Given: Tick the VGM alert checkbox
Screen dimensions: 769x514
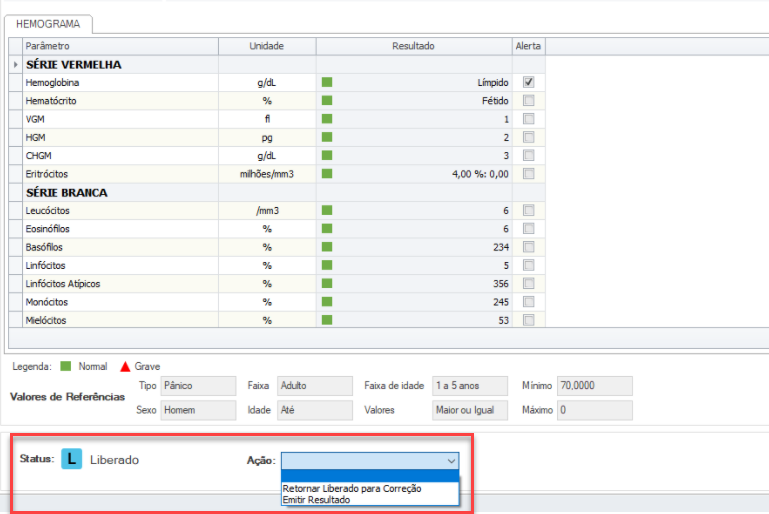Looking at the screenshot, I should [528, 119].
